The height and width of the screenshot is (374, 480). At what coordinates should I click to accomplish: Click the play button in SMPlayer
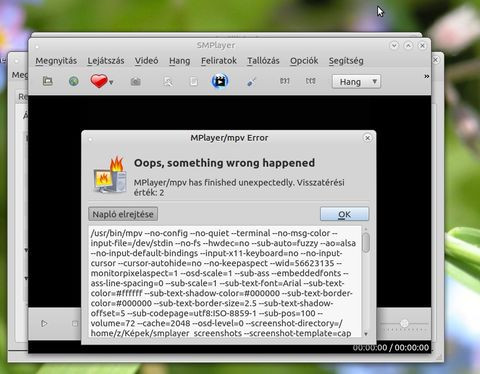[44, 323]
